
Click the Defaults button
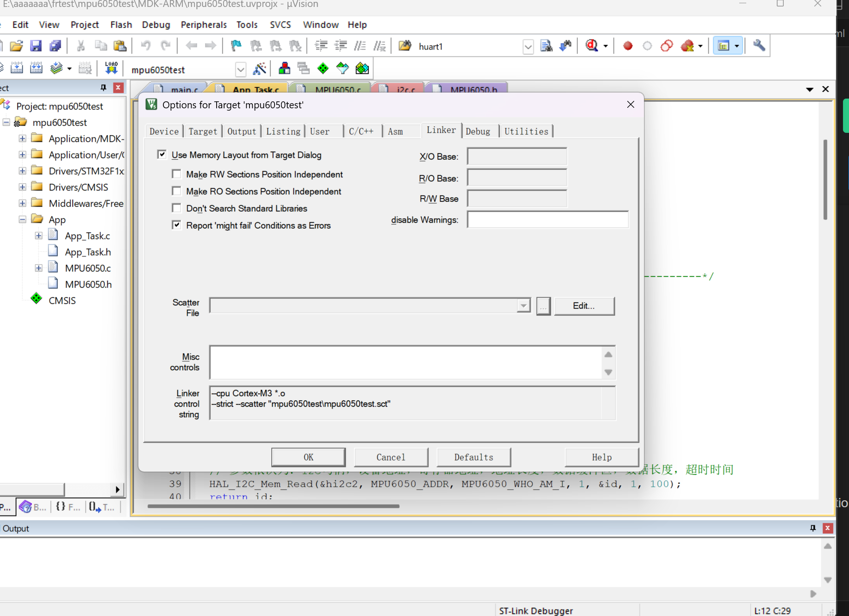[474, 457]
